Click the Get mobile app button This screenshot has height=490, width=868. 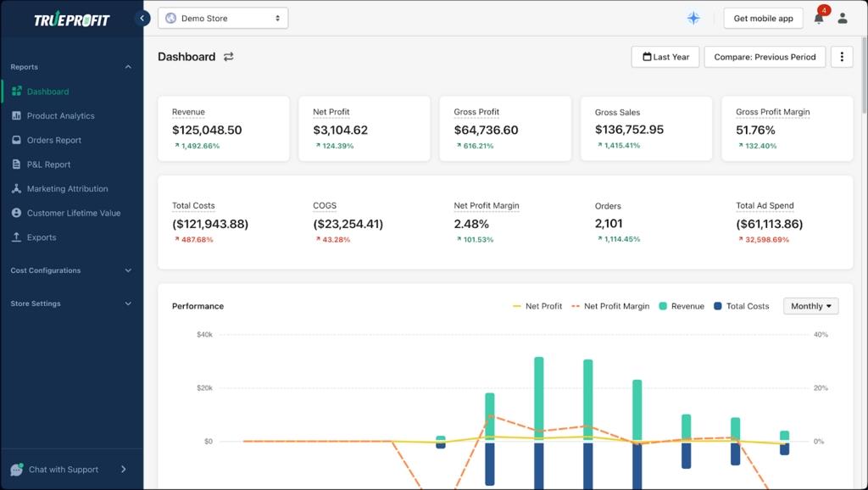point(763,19)
